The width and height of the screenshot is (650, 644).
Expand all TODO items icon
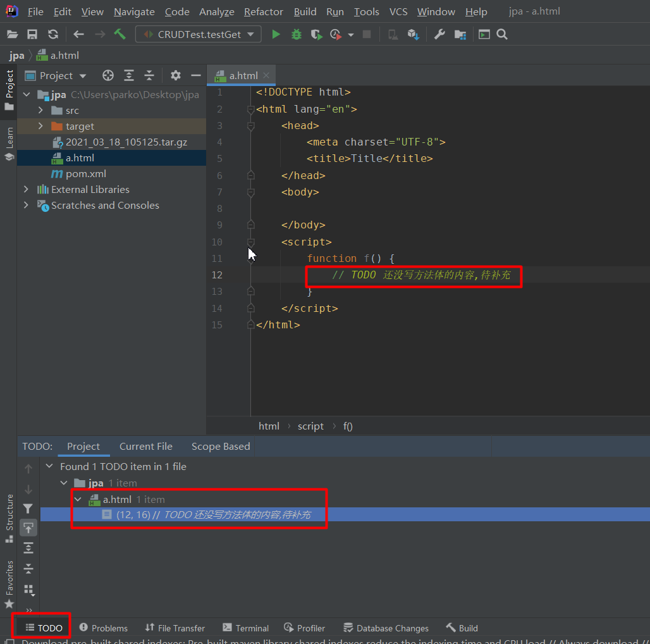pyautogui.click(x=28, y=548)
